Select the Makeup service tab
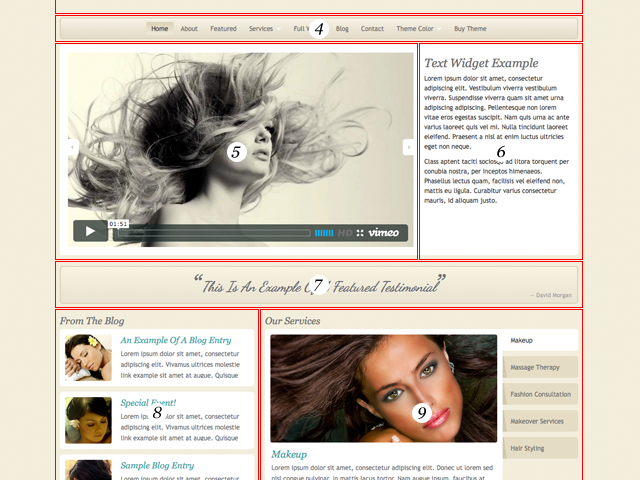Image resolution: width=640 pixels, height=480 pixels. [x=540, y=340]
